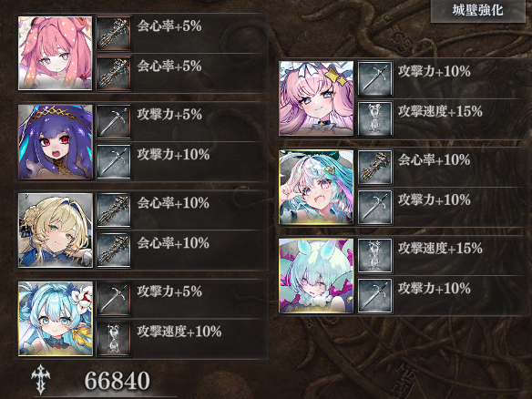This screenshot has height=399, width=532.
Task: Click gauntlet icon for 会心率+10% of teal-haired character
Action: pyautogui.click(x=375, y=167)
